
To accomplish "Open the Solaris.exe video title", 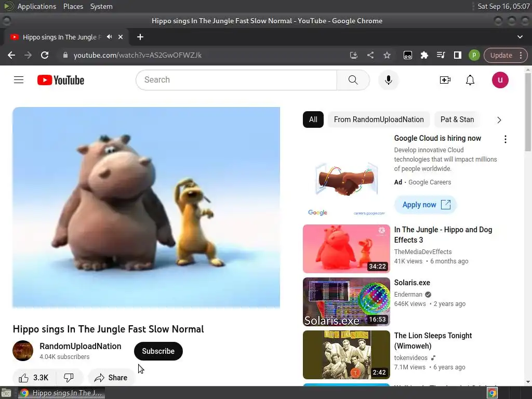I will tap(412, 283).
